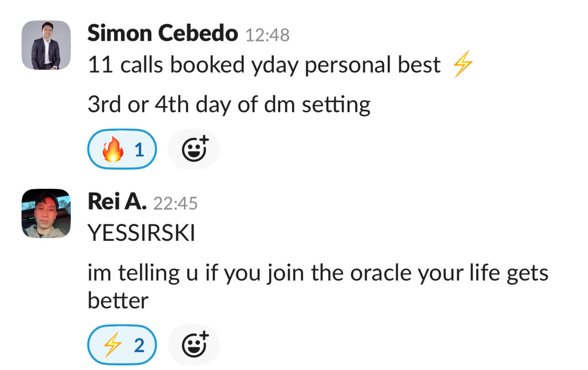
Task: Open the 12:48 message timestamp
Action: coord(267,35)
